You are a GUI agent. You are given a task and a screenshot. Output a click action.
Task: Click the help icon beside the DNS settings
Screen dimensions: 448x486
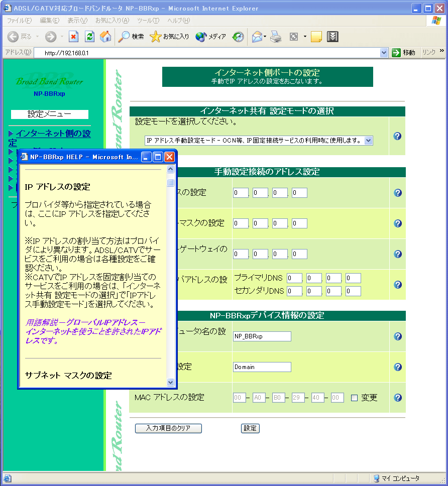click(397, 285)
